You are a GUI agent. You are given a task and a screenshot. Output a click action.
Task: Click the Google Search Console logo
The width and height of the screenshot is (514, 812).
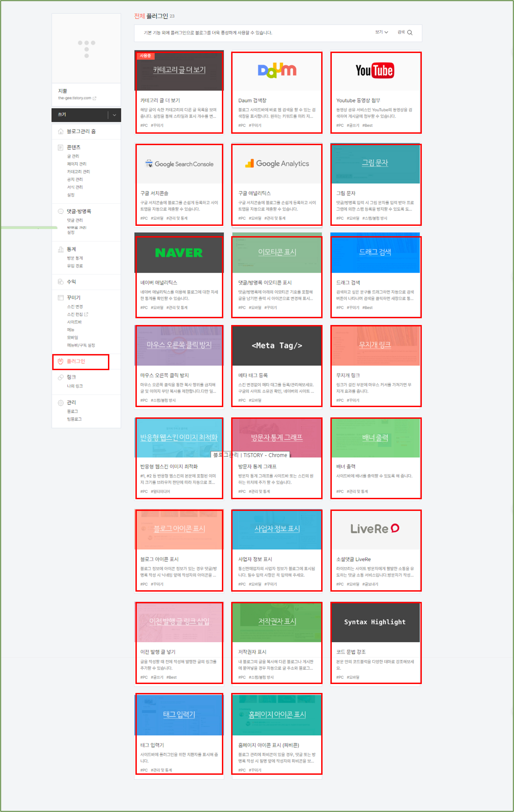pos(179,164)
